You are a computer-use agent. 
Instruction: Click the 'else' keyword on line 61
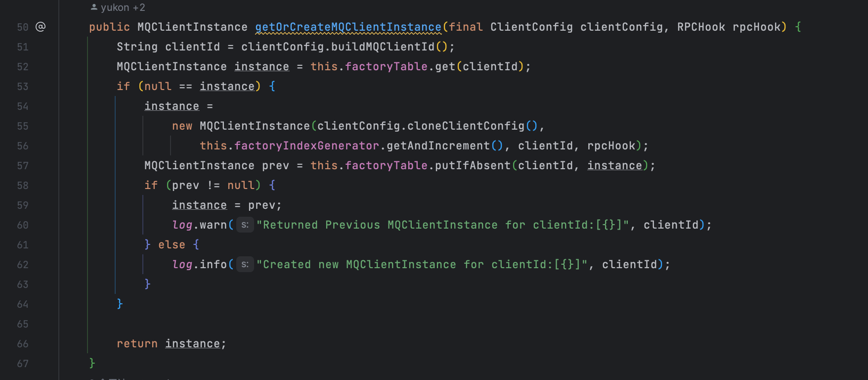172,244
